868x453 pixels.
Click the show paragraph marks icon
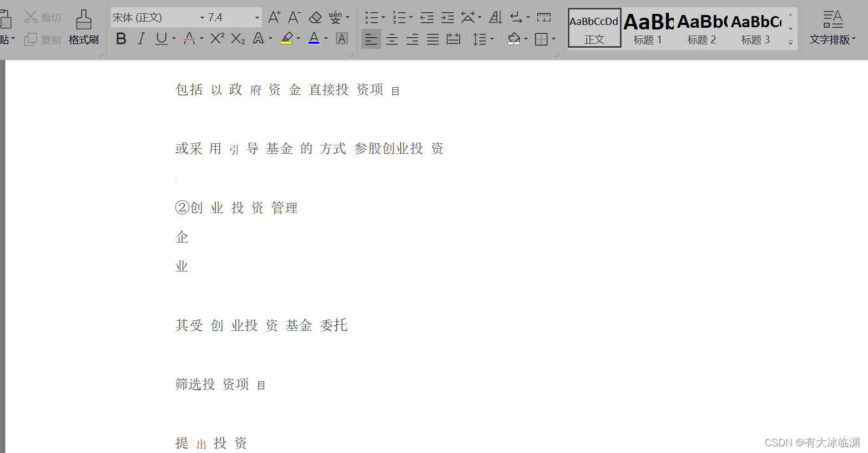(x=516, y=18)
